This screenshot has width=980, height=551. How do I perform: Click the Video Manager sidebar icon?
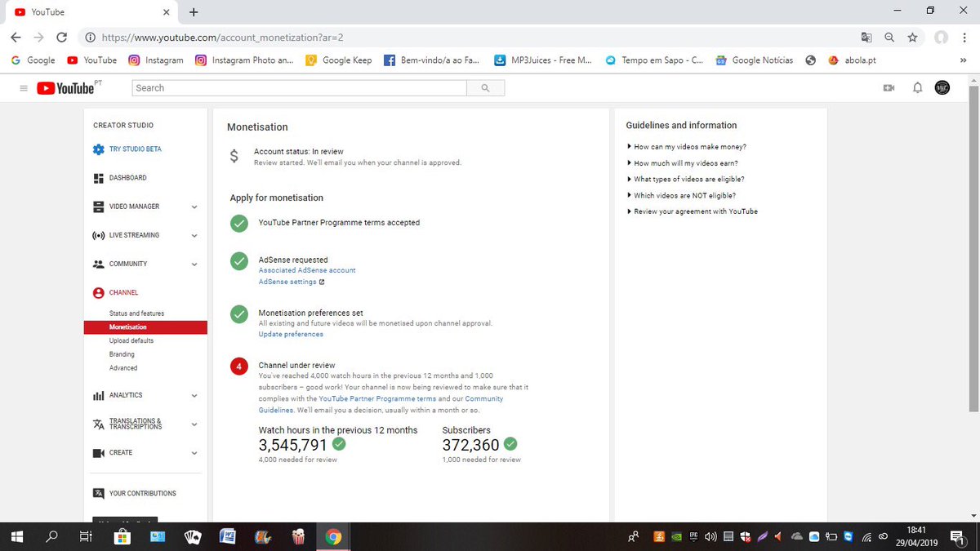click(x=98, y=207)
